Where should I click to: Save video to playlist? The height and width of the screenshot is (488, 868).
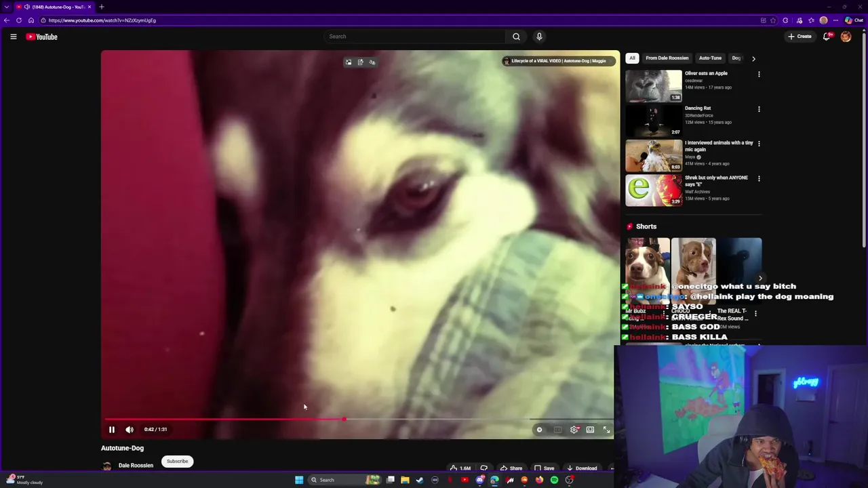(x=545, y=468)
